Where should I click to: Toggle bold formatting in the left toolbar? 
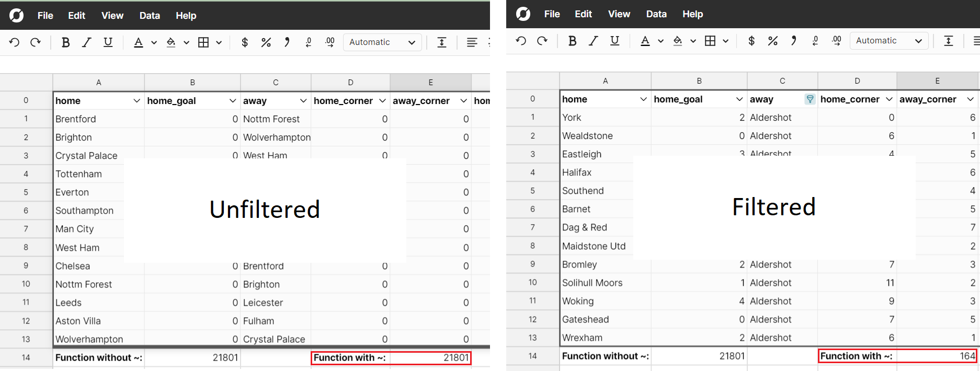point(65,42)
